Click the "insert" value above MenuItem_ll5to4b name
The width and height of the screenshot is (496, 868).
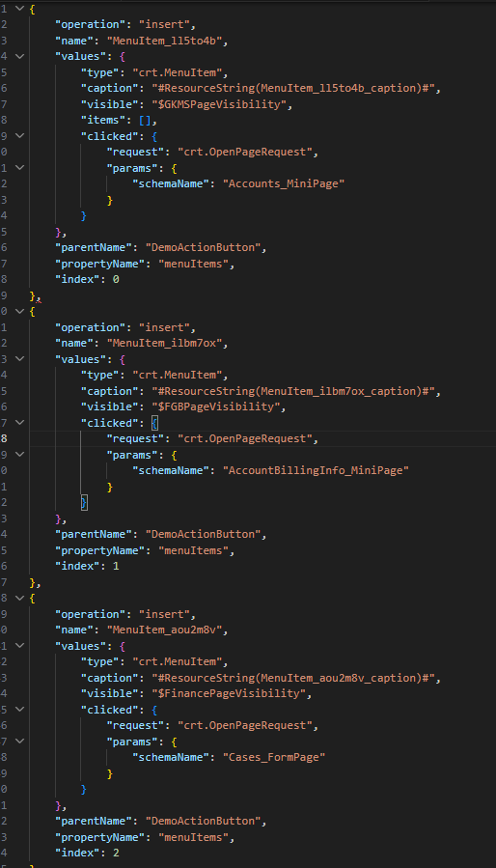pos(164,25)
